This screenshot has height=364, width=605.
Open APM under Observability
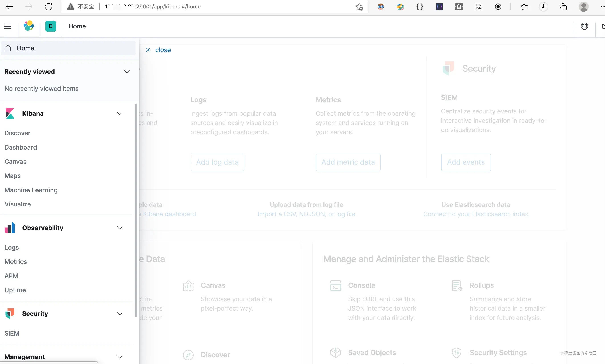pyautogui.click(x=11, y=276)
